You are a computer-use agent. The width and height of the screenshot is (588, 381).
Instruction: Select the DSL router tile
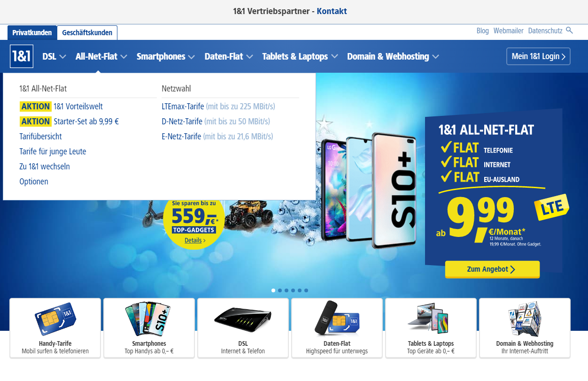[243, 328]
